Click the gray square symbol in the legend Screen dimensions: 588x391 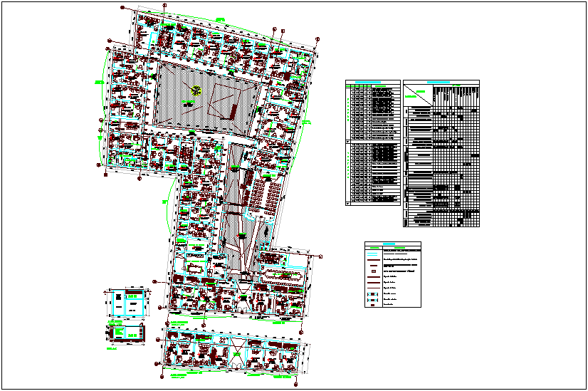(x=374, y=271)
